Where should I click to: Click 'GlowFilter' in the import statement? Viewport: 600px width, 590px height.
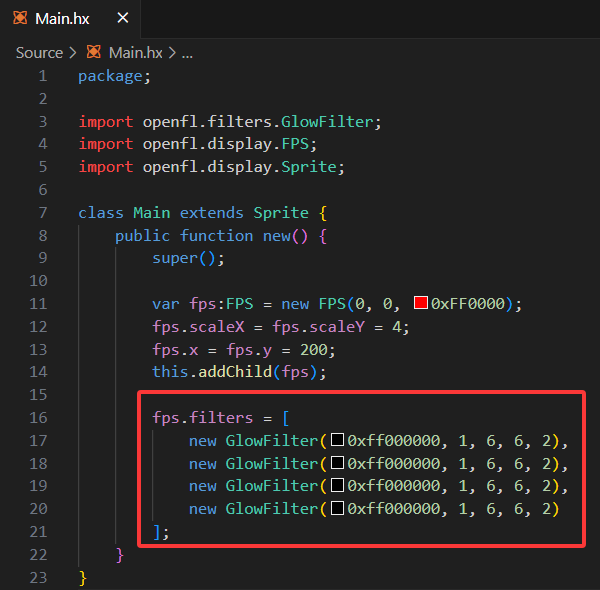[327, 122]
